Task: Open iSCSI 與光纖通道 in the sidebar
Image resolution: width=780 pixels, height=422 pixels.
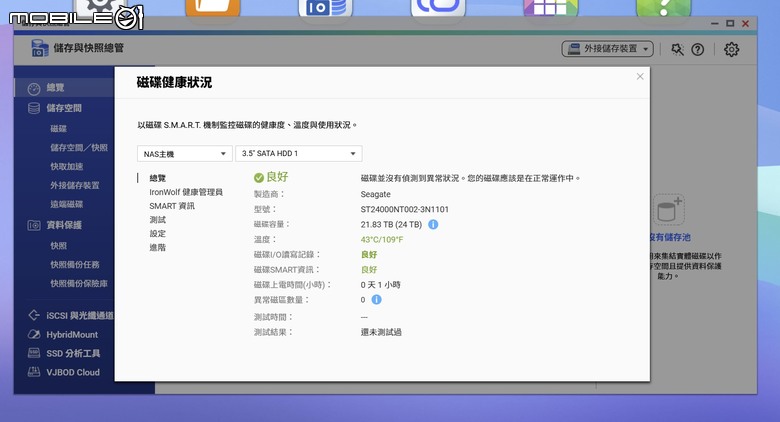Action: point(80,316)
